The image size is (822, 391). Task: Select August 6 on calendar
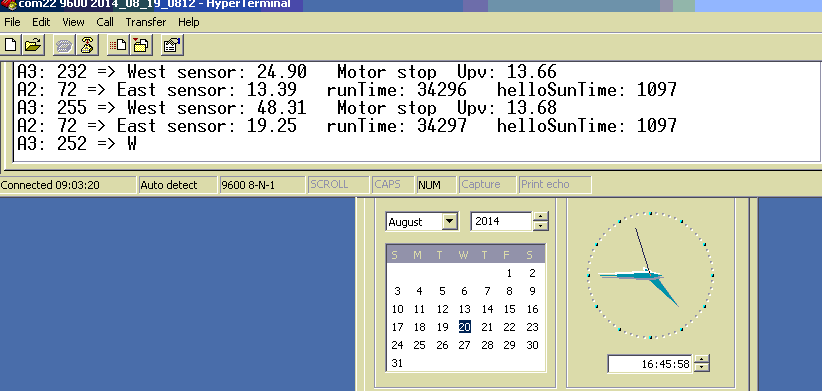(x=464, y=291)
